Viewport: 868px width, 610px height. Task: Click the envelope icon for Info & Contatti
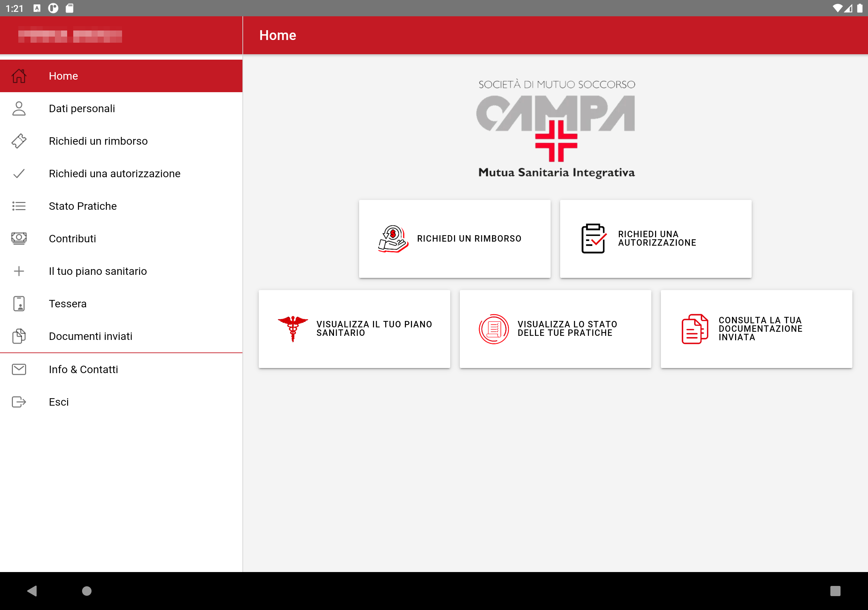[19, 369]
